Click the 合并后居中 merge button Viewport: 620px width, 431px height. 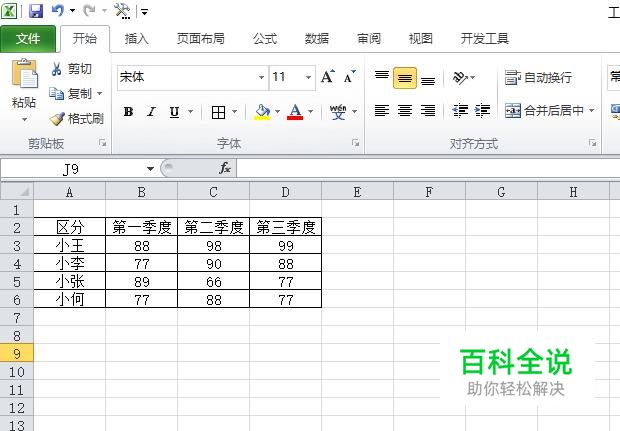(544, 111)
